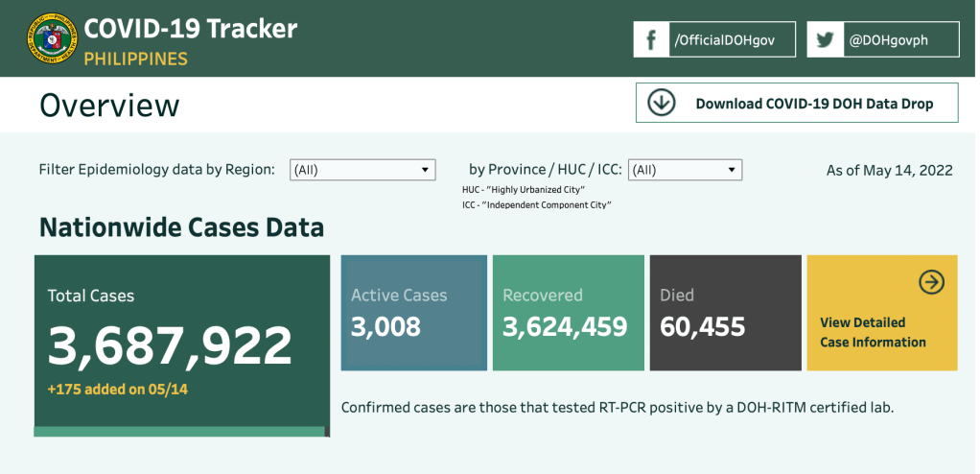Click the circled right-arrow icon on yellow card
The height and width of the screenshot is (474, 980).
click(x=931, y=281)
